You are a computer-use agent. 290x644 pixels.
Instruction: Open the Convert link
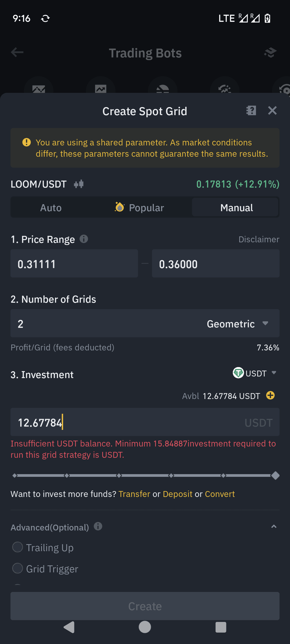tap(220, 494)
